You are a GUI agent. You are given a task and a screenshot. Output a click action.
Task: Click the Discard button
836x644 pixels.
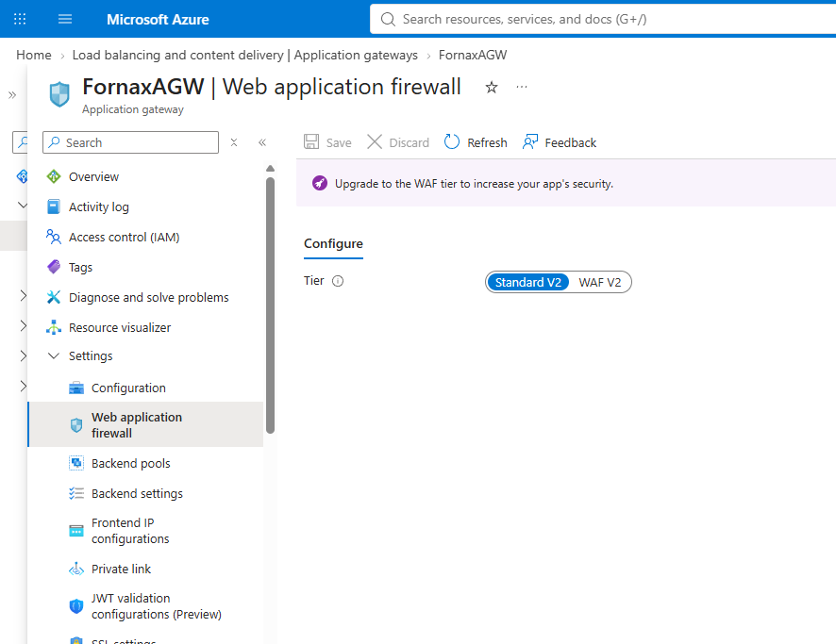(398, 142)
